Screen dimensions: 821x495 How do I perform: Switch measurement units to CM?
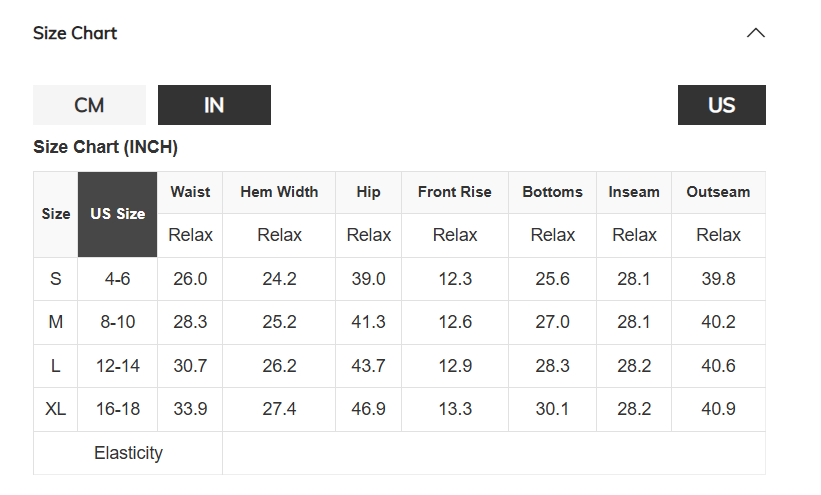click(x=89, y=105)
